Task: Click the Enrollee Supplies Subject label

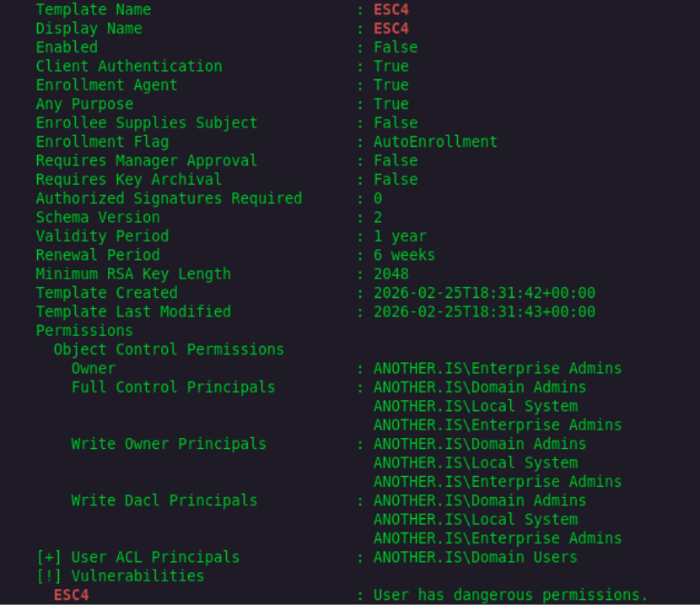Action: coord(146,122)
